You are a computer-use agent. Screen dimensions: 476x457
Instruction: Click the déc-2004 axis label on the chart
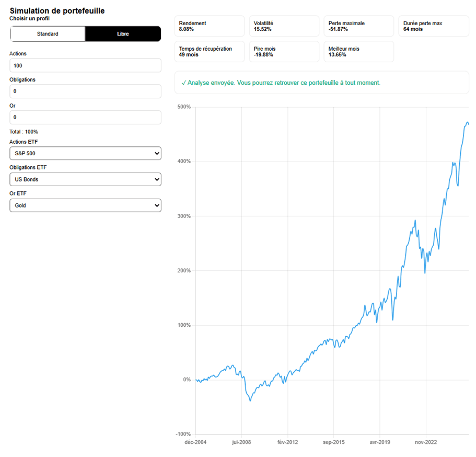click(x=196, y=442)
